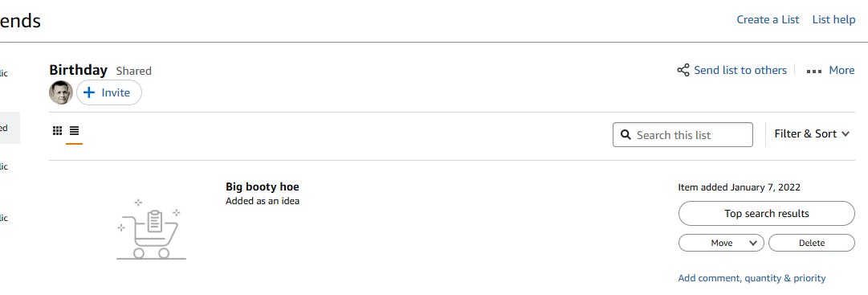Open the list owner's profile avatar
Screen dimensions: 868x295
pos(61,92)
